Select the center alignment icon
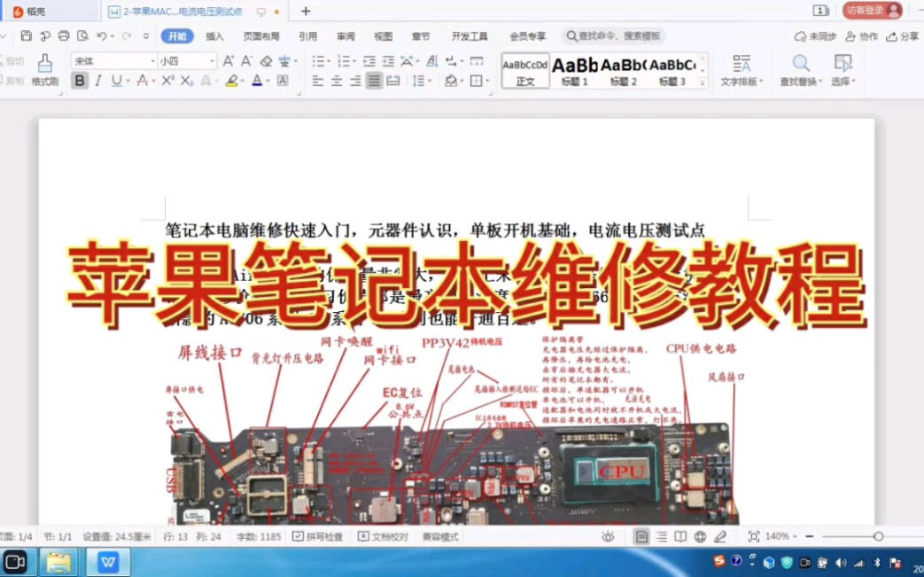 click(x=337, y=81)
